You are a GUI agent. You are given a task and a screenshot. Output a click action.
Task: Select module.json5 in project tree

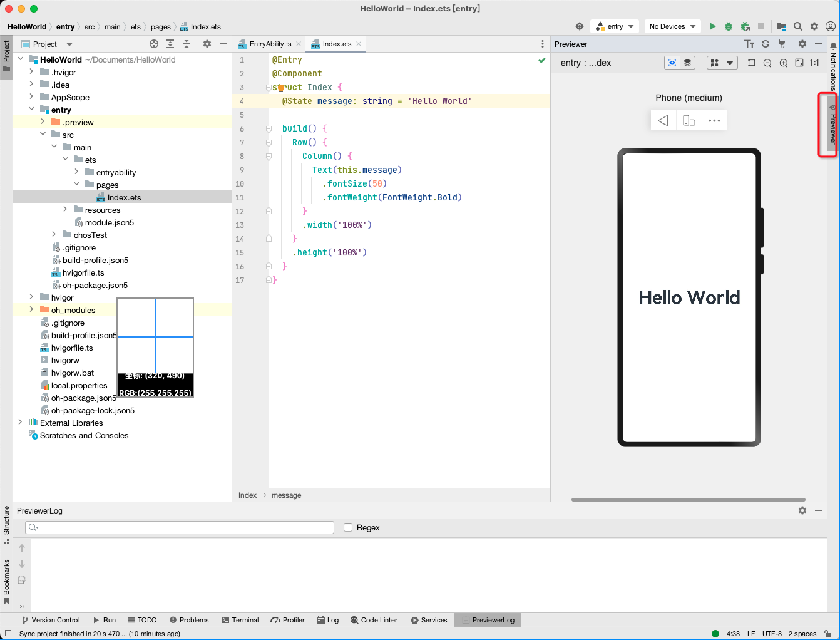[x=109, y=222]
